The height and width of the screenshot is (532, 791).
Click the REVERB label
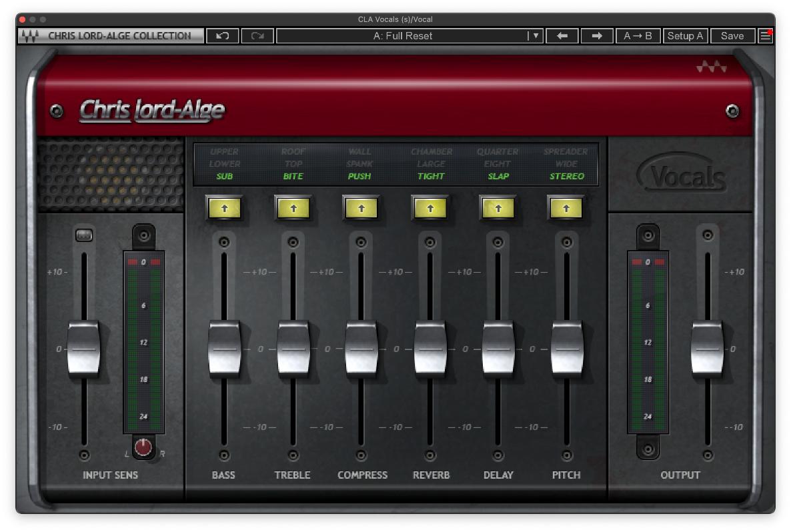pos(431,475)
